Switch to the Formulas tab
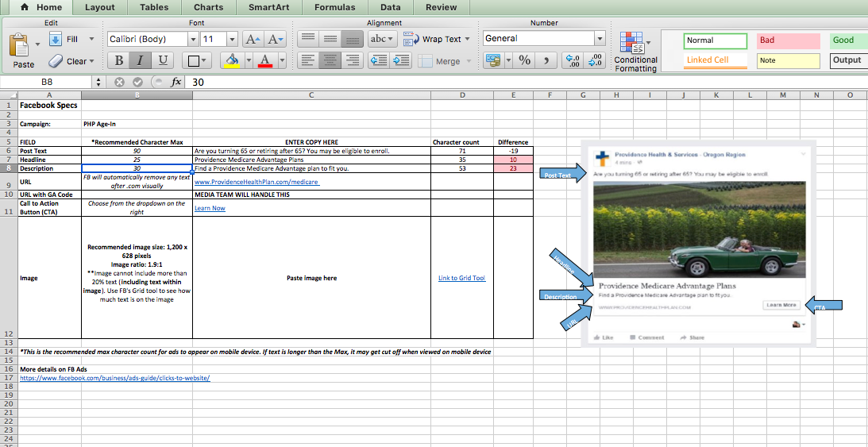Viewport: 868px width, 447px height. click(x=335, y=7)
